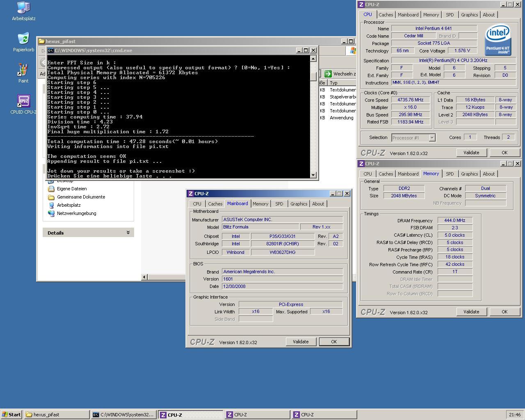Click Validate in the CPU-Z Memory window
The image size is (525, 420).
click(x=471, y=312)
